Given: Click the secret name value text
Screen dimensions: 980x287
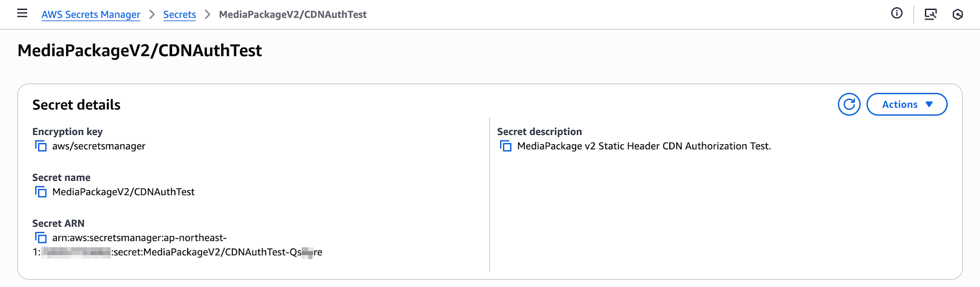Looking at the screenshot, I should (123, 192).
